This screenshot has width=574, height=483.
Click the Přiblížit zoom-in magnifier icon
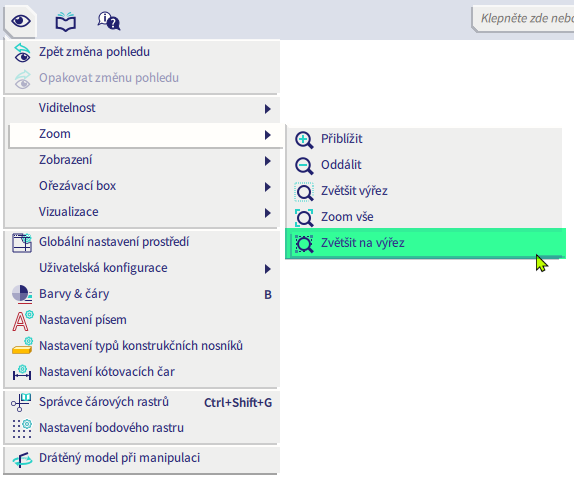[x=304, y=140]
